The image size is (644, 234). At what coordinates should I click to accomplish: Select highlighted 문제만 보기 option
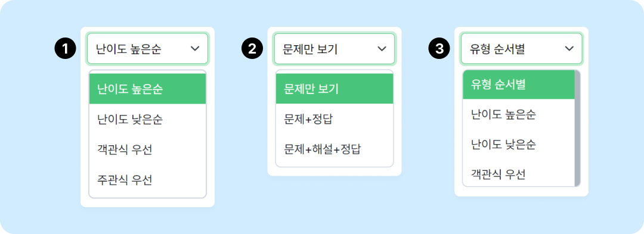(x=335, y=89)
